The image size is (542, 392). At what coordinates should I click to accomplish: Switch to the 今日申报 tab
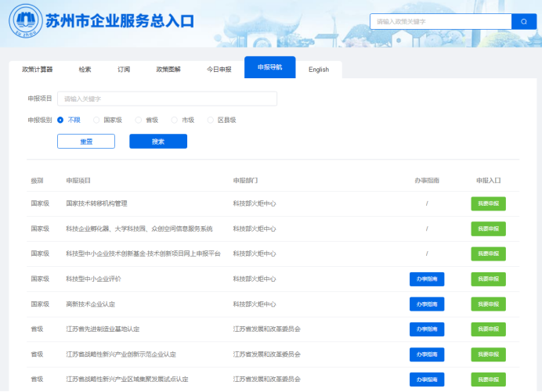(219, 69)
